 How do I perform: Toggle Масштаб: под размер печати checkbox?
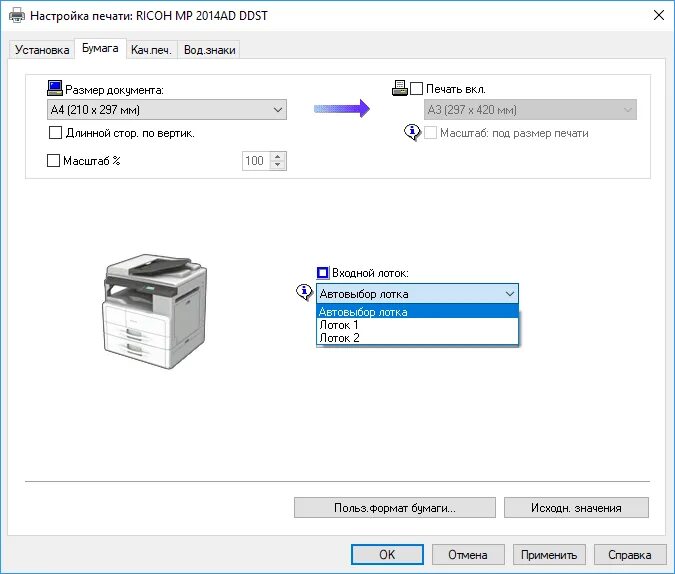(x=430, y=133)
